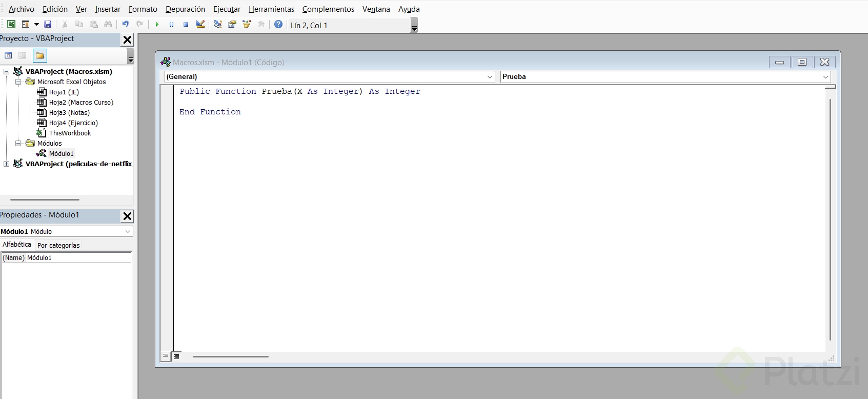Collapse the Microsoft Excel Objetos folder
Viewport: 868px width, 399px height.
click(x=18, y=82)
